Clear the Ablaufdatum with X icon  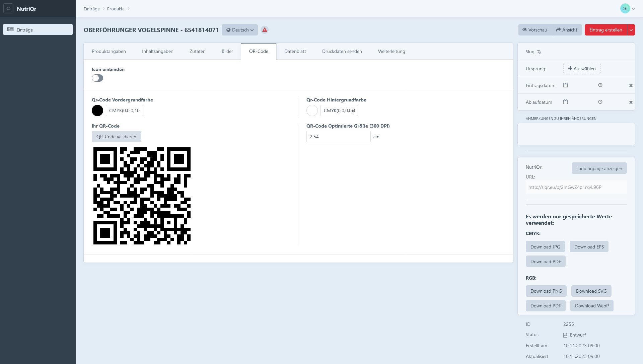click(631, 102)
